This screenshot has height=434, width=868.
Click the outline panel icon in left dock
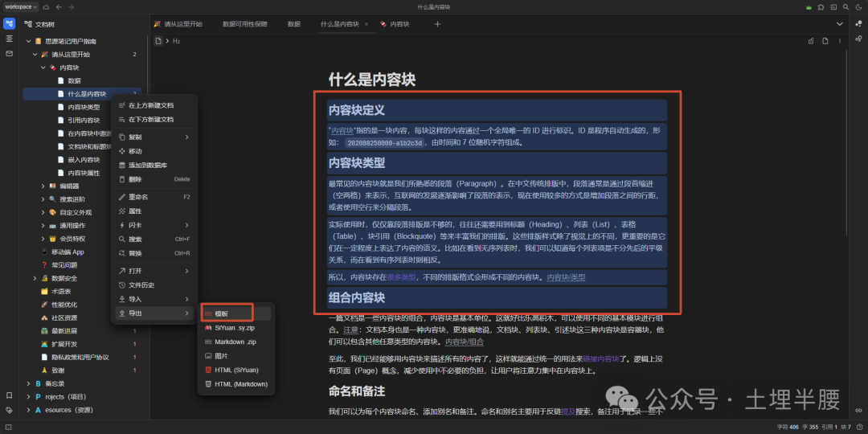(x=10, y=39)
